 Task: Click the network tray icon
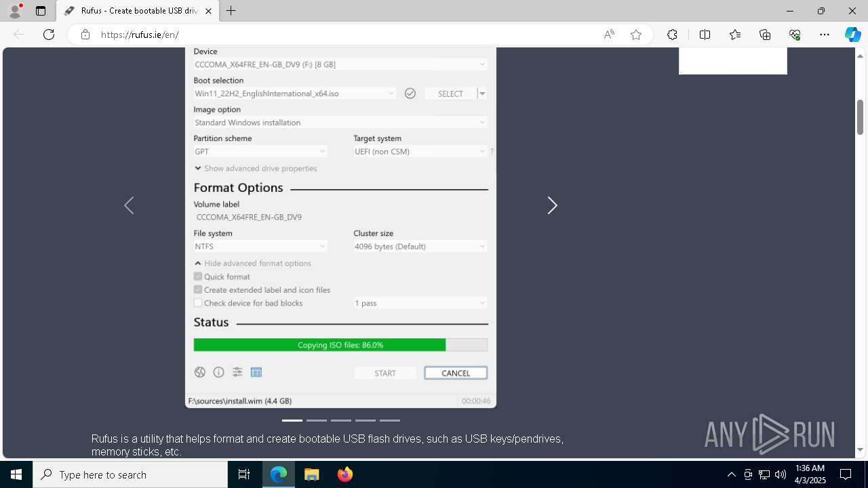tap(764, 474)
